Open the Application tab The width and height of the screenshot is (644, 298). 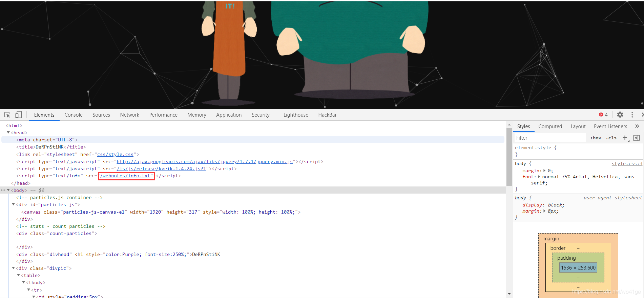point(229,115)
